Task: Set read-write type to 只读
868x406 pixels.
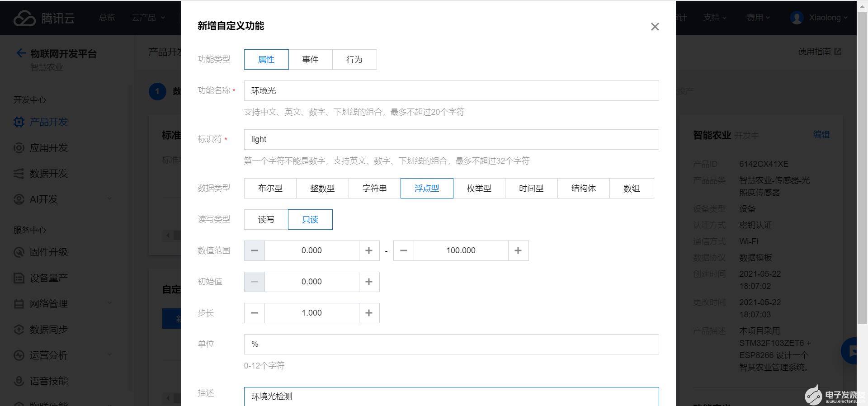Action: [x=310, y=219]
